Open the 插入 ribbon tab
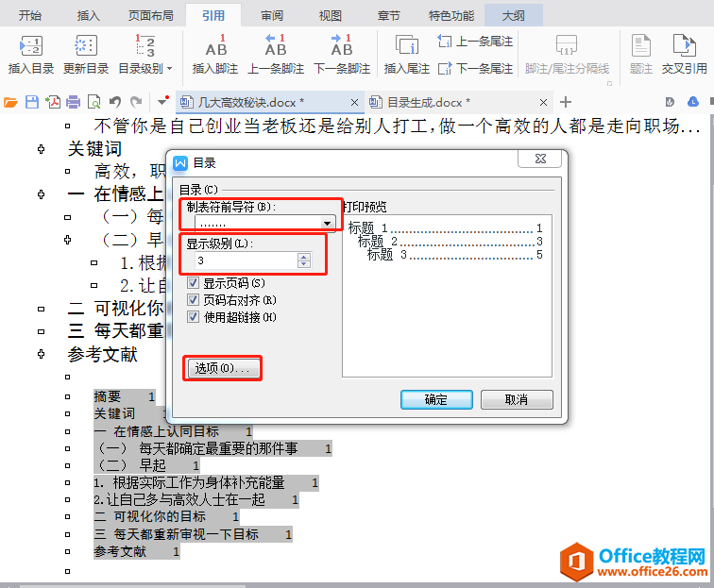This screenshot has height=588, width=714. pyautogui.click(x=89, y=16)
